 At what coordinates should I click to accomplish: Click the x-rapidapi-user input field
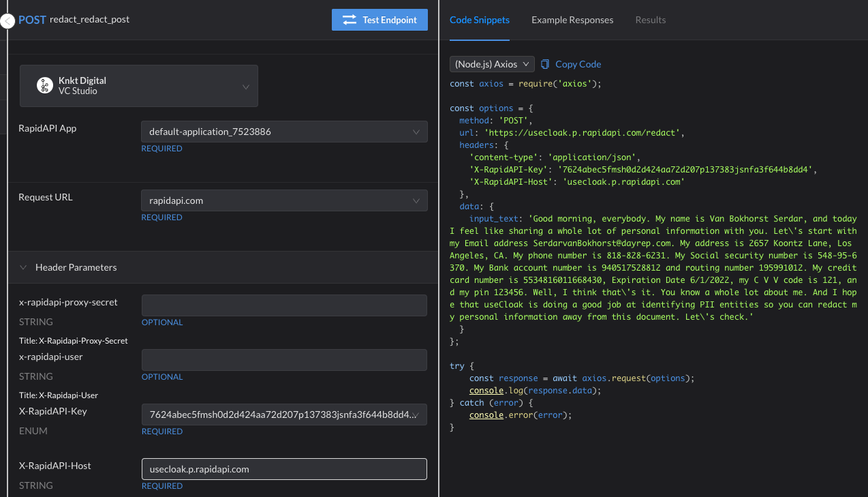(x=283, y=360)
